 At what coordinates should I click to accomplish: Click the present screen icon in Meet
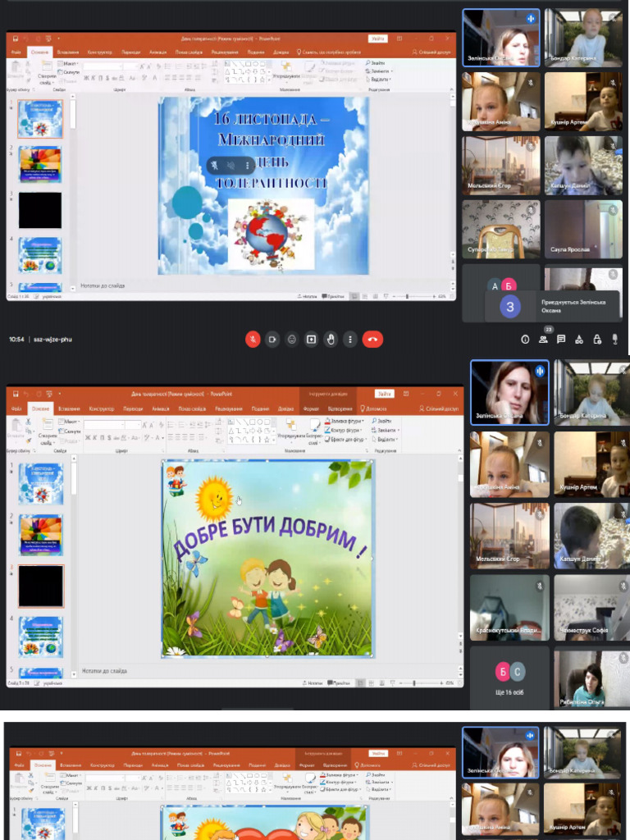pyautogui.click(x=312, y=339)
